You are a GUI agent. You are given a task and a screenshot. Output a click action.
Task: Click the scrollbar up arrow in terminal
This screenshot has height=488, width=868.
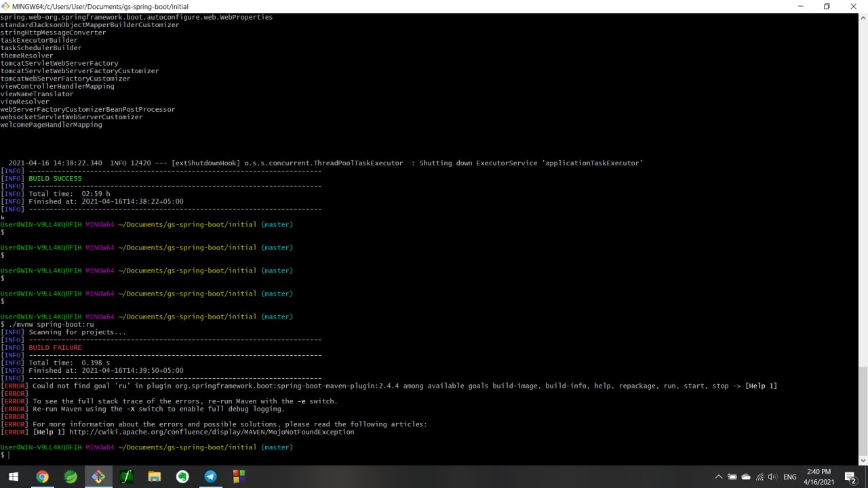click(863, 18)
